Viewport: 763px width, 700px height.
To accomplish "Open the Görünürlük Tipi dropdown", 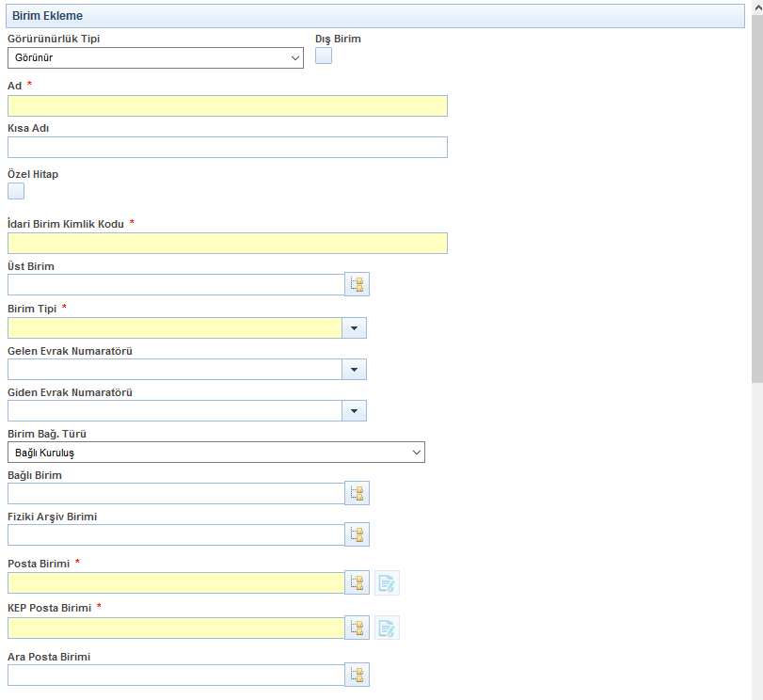I will point(155,58).
